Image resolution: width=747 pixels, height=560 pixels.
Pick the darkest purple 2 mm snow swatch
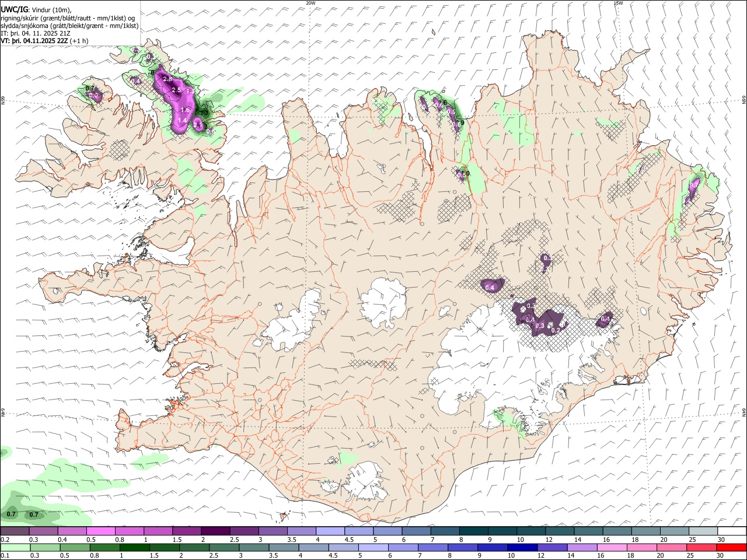point(215,531)
